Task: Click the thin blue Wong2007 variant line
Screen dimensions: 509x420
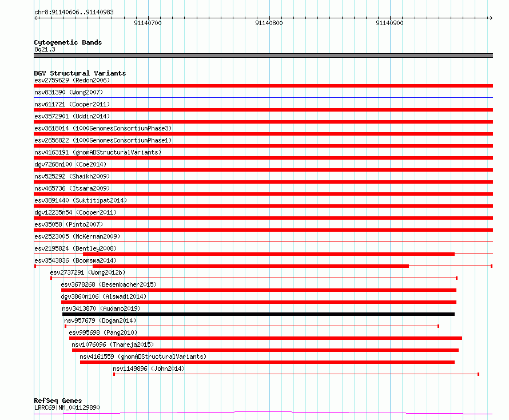Action: (263, 97)
